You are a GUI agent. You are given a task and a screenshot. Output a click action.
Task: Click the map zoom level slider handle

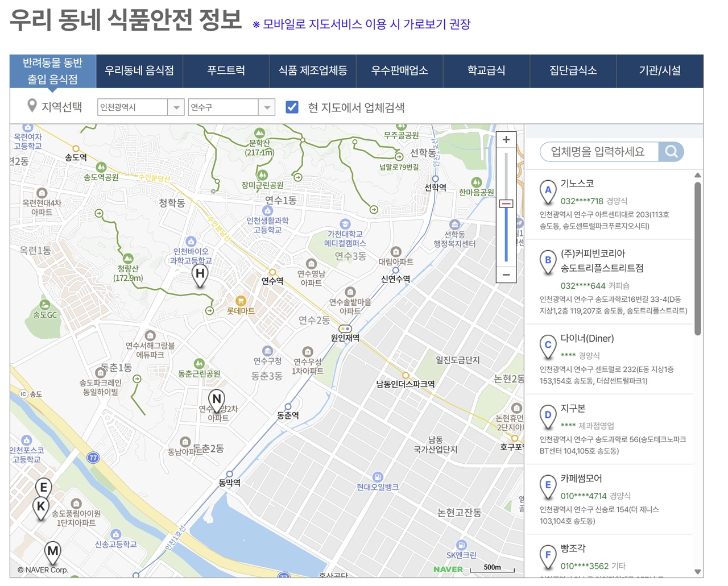point(506,203)
